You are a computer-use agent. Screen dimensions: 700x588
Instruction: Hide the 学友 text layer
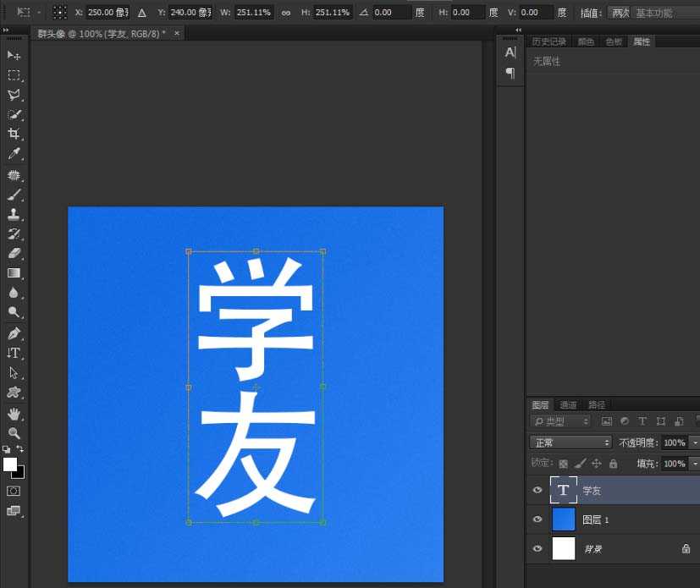pos(537,490)
